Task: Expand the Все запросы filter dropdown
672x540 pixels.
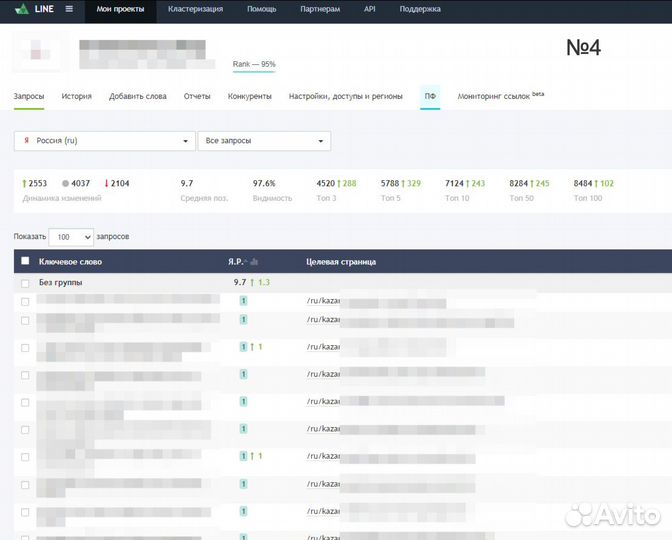Action: pyautogui.click(x=264, y=141)
